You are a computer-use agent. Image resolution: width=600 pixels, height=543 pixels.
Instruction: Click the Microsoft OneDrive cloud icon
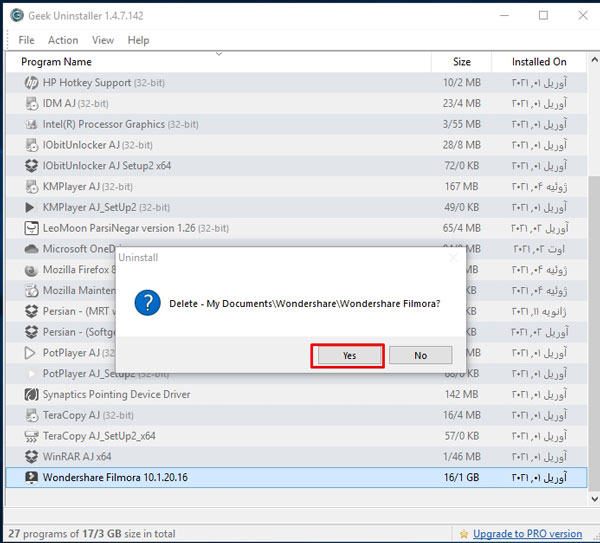point(31,249)
